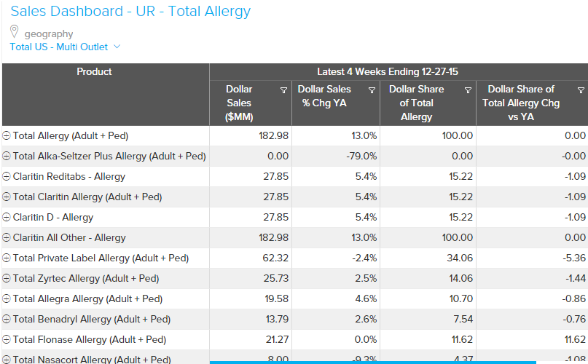This screenshot has width=588, height=364.
Task: Open the Total US - Multi Outlet dropdown
Action: [65, 47]
